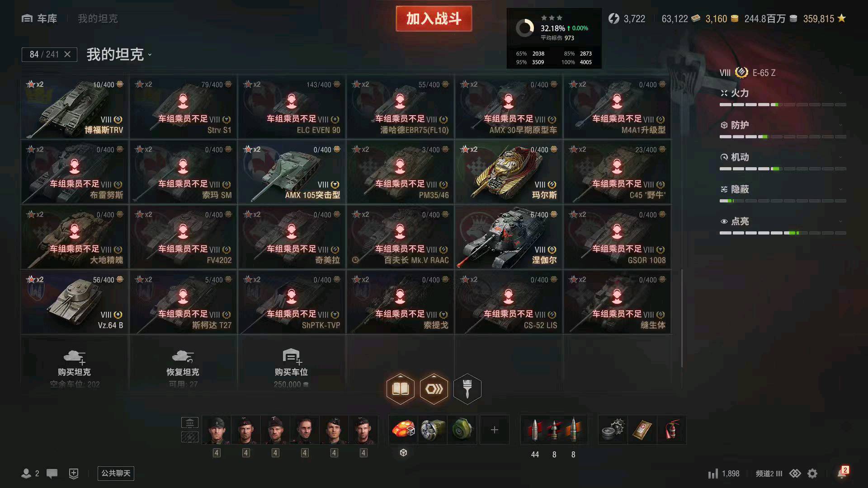Select the fire extinguisher consumable slot

point(672,430)
